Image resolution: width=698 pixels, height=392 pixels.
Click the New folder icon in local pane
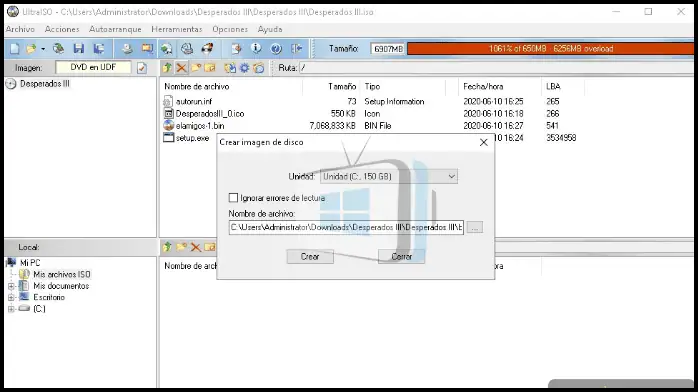click(181, 247)
